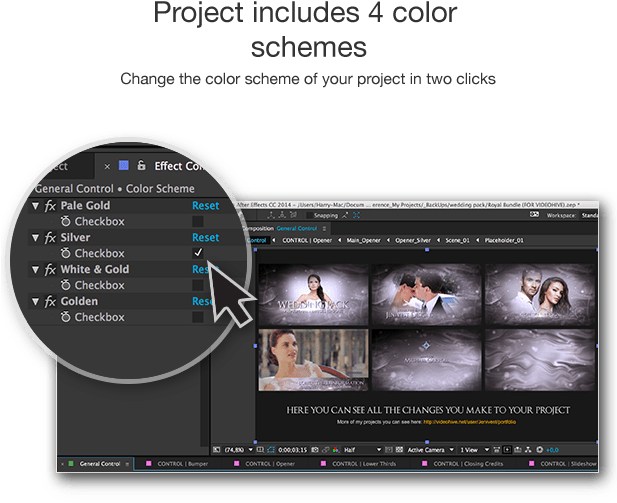617x503 pixels.
Task: Click the stopwatch icon under Pale Gold
Action: click(x=65, y=221)
